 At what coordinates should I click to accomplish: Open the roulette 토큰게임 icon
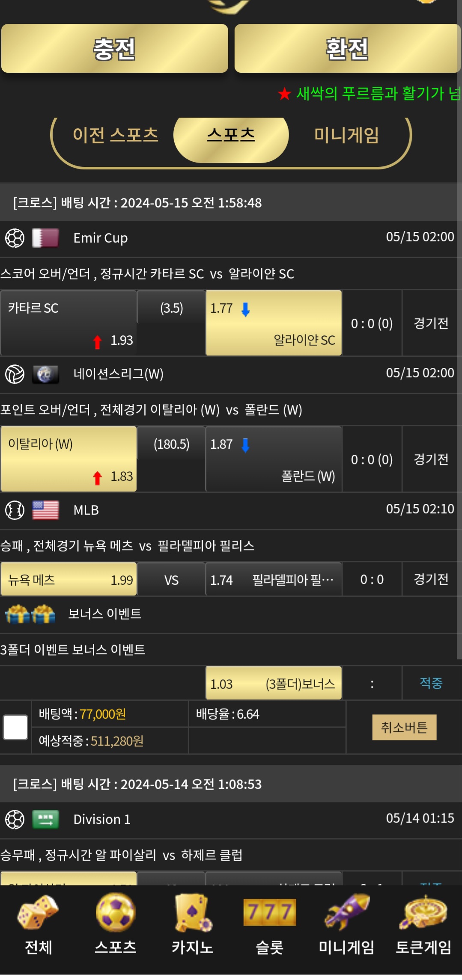click(423, 913)
